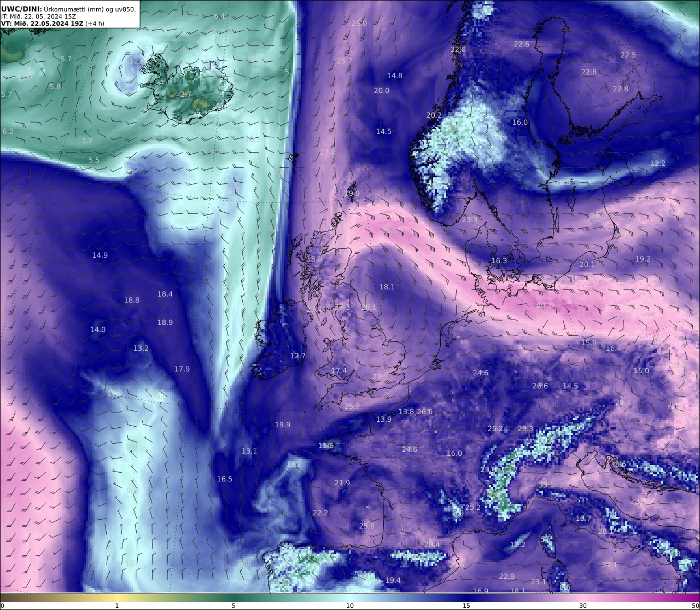Screen dimensions: 700x610
Task: Click the map value 21.9
Action: [342, 483]
